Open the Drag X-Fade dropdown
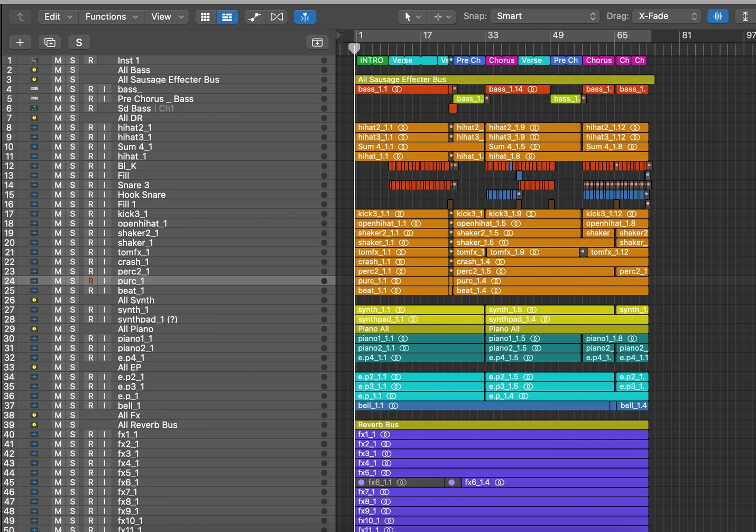This screenshot has height=532, width=756. click(x=667, y=16)
